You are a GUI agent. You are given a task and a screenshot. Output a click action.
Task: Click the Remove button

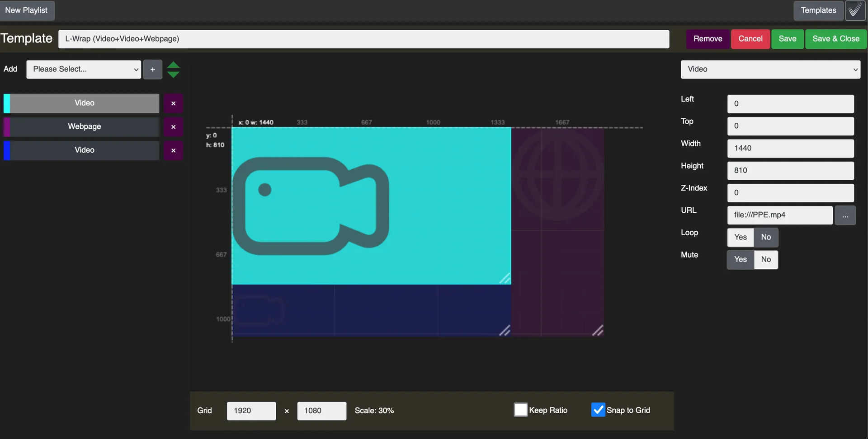coord(708,39)
